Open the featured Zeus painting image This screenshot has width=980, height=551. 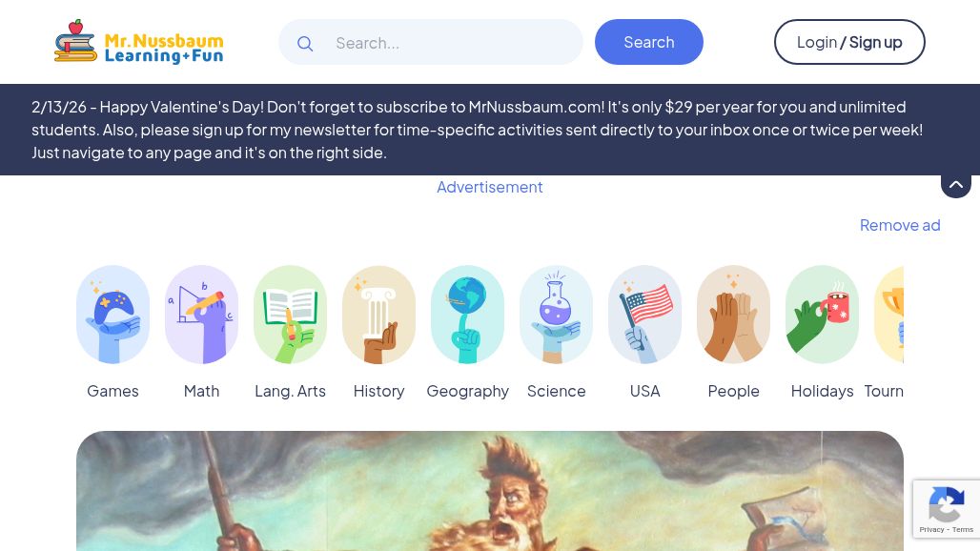(490, 491)
